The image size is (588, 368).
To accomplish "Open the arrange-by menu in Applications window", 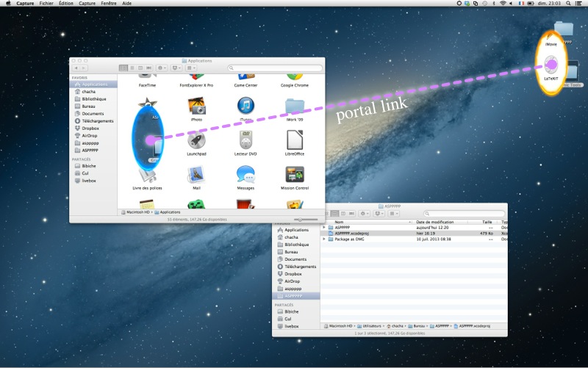I will 191,68.
